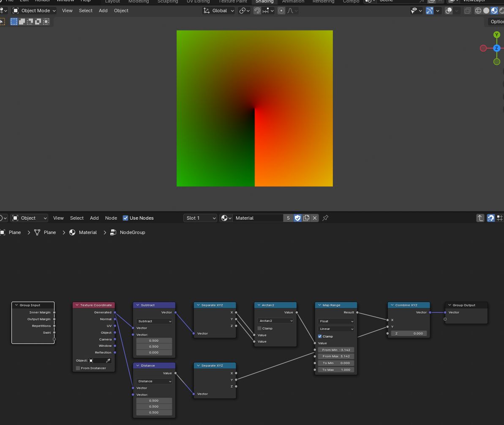Open the viewport Add menu

(103, 11)
